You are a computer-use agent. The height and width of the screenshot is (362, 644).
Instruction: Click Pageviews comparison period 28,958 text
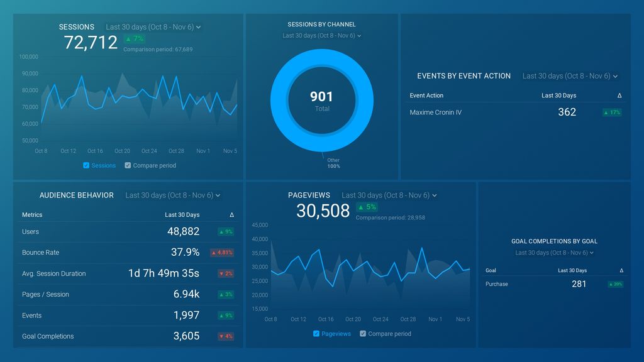click(x=391, y=218)
